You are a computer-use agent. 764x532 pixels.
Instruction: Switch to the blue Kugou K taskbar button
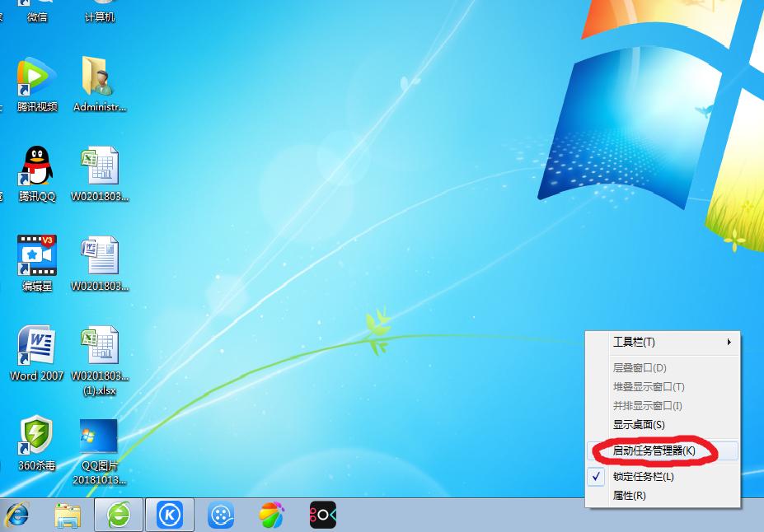[170, 516]
